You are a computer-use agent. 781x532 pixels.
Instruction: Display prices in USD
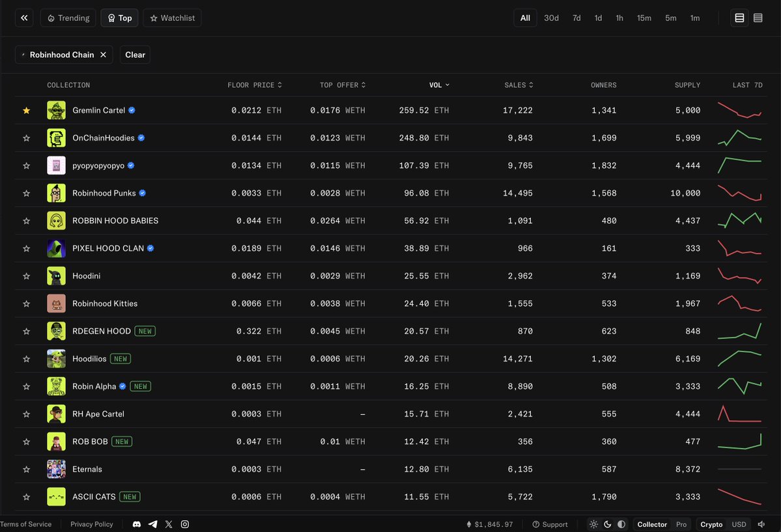tap(739, 524)
